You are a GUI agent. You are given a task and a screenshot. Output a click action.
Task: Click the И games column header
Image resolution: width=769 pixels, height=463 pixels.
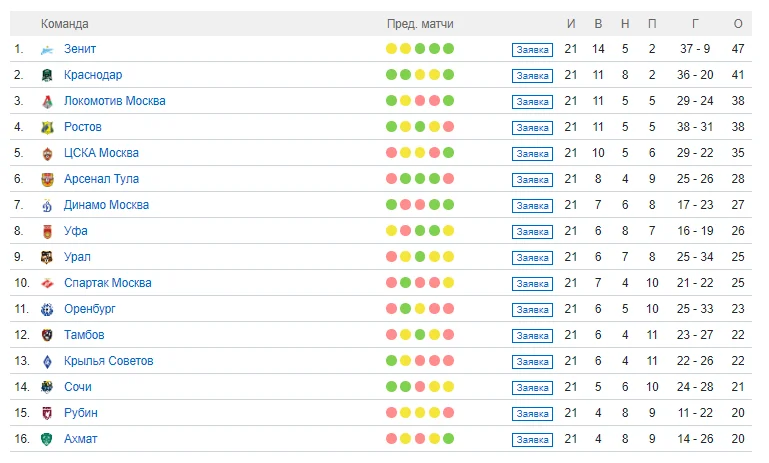[x=571, y=24]
